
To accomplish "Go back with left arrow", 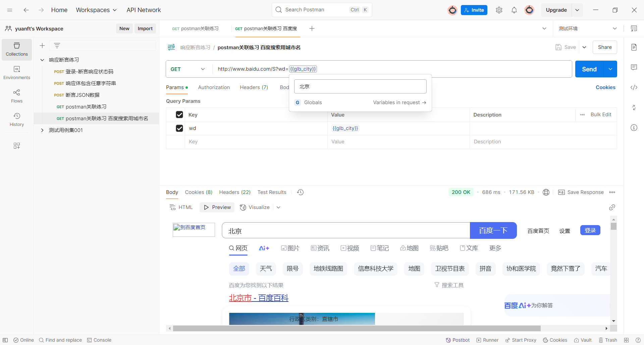I will click(26, 10).
